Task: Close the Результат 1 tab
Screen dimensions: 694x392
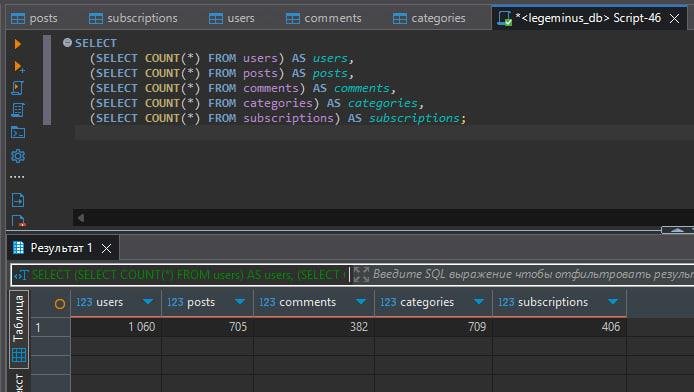Action: tap(106, 248)
